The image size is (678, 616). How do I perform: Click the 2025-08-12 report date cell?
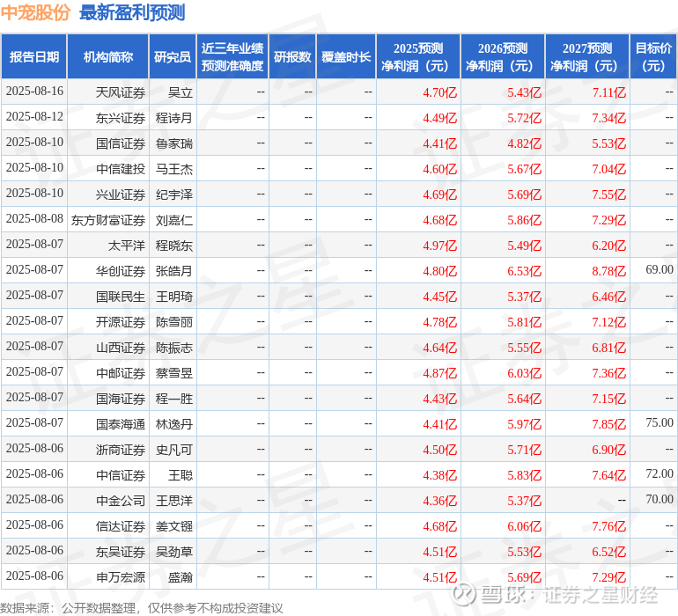click(34, 116)
